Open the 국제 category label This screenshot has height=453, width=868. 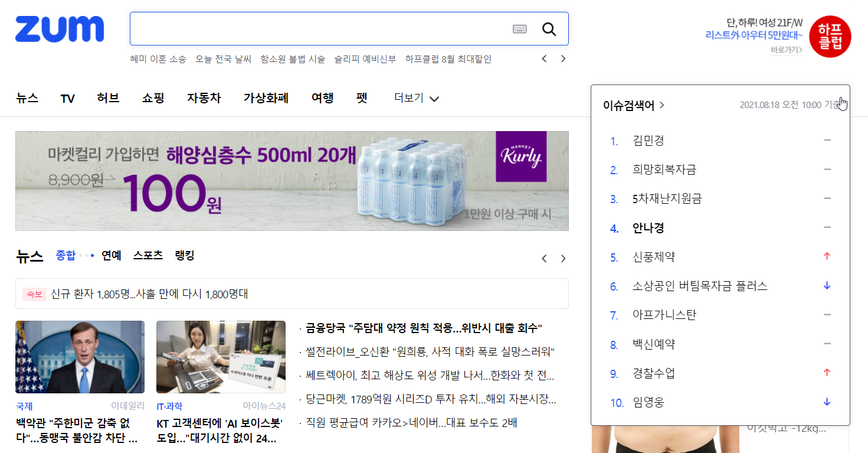coord(24,406)
